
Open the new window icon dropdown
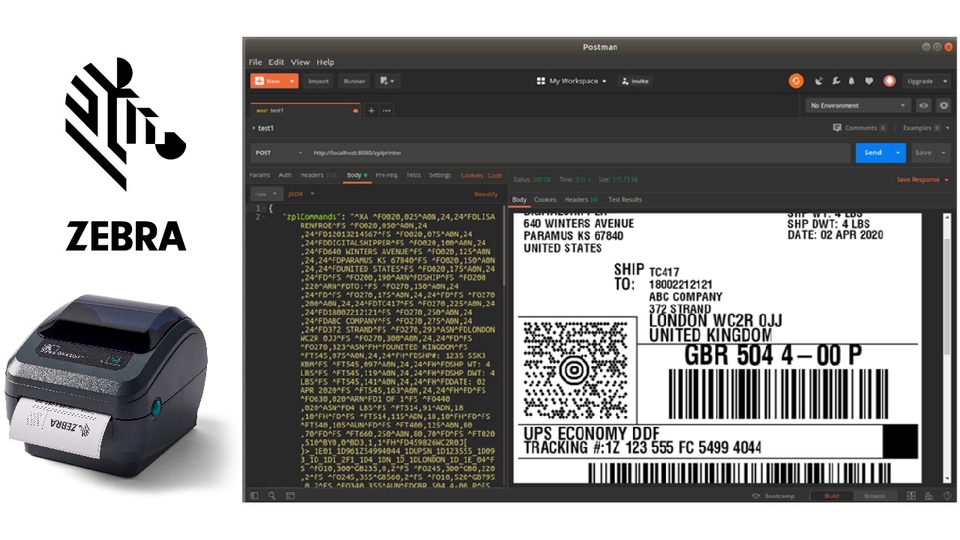point(387,81)
